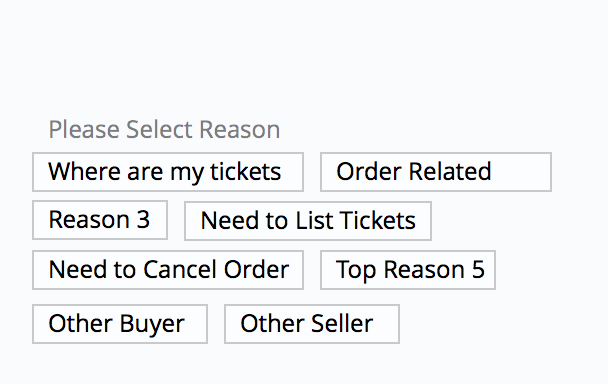Pick ticket location inquiry reason button
Screen dimensions: 608x384
coord(168,172)
